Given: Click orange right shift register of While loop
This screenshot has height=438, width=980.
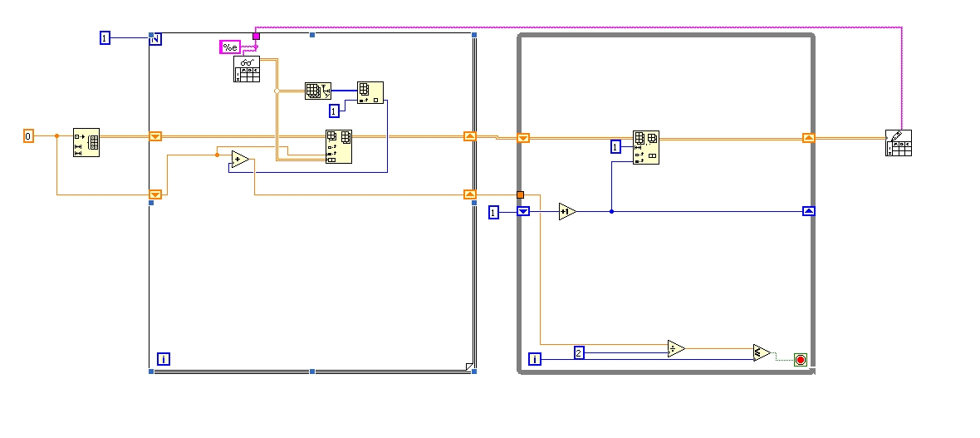Looking at the screenshot, I should pyautogui.click(x=809, y=138).
